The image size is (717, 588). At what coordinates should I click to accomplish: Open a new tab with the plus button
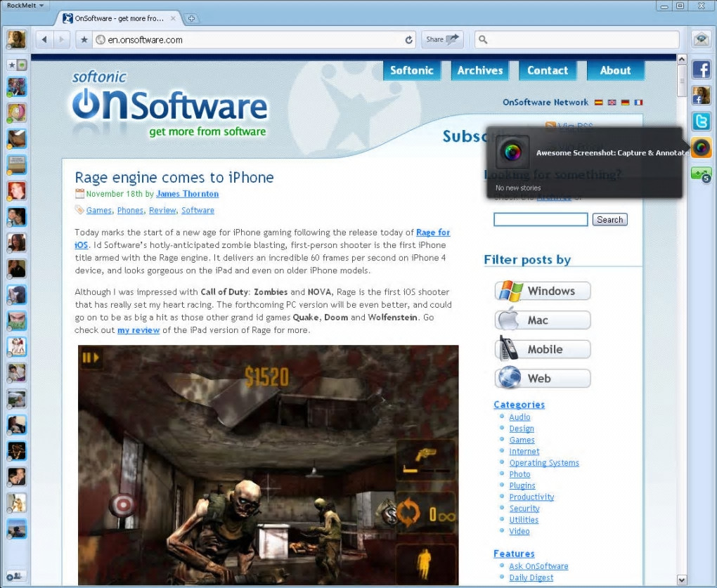pos(191,18)
